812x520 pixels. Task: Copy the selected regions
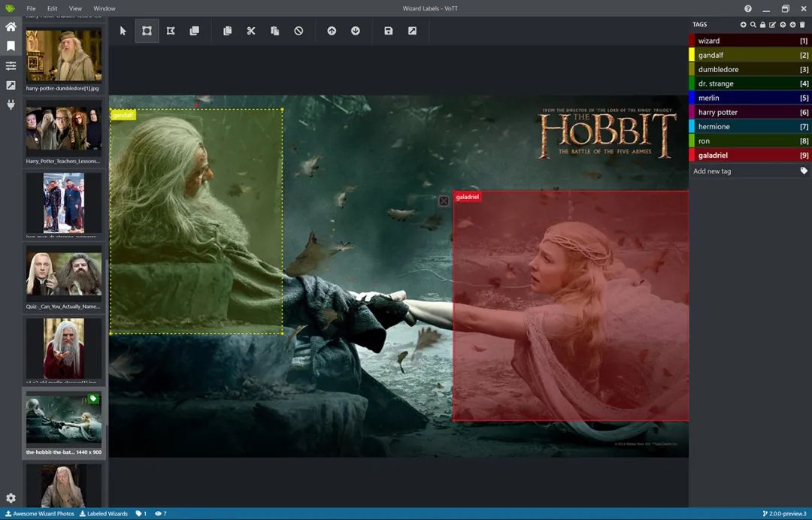click(x=227, y=31)
